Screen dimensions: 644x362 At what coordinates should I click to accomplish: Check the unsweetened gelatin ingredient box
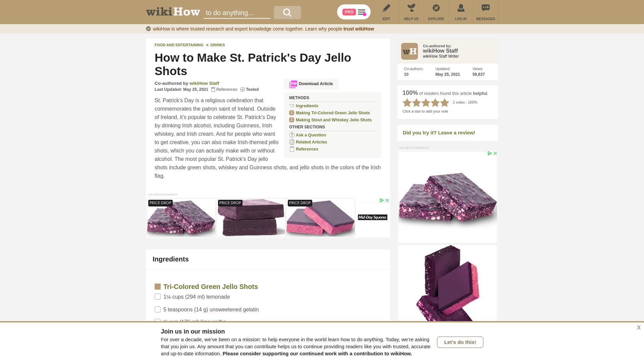[x=158, y=309]
